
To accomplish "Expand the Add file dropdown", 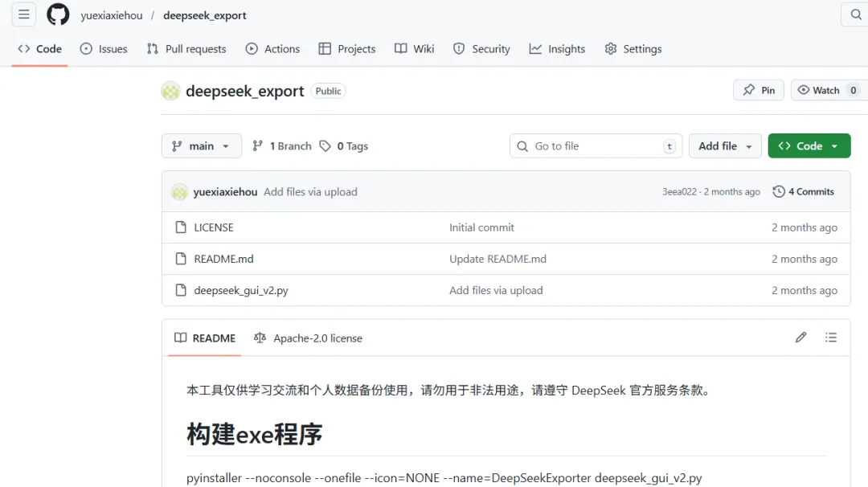I will pos(725,146).
